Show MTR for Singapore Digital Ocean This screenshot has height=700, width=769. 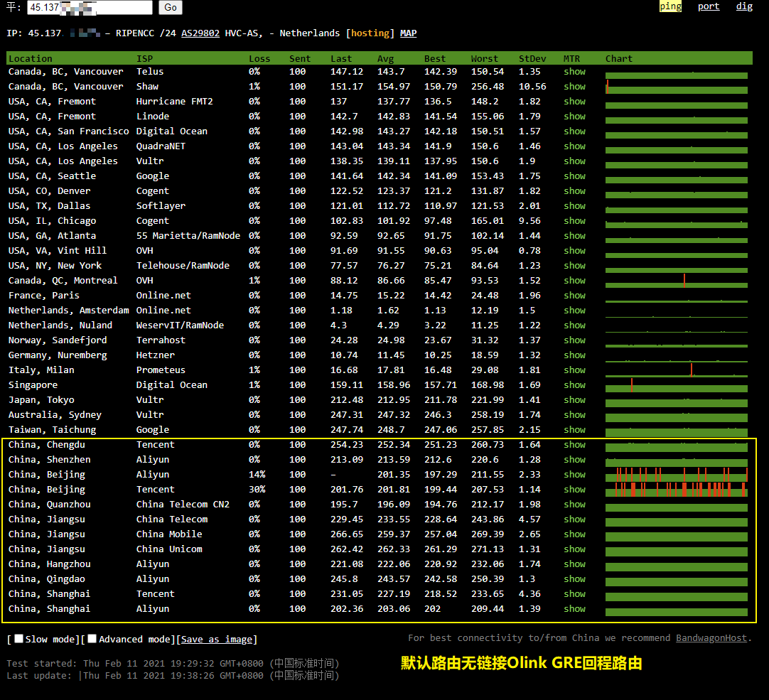pos(574,385)
